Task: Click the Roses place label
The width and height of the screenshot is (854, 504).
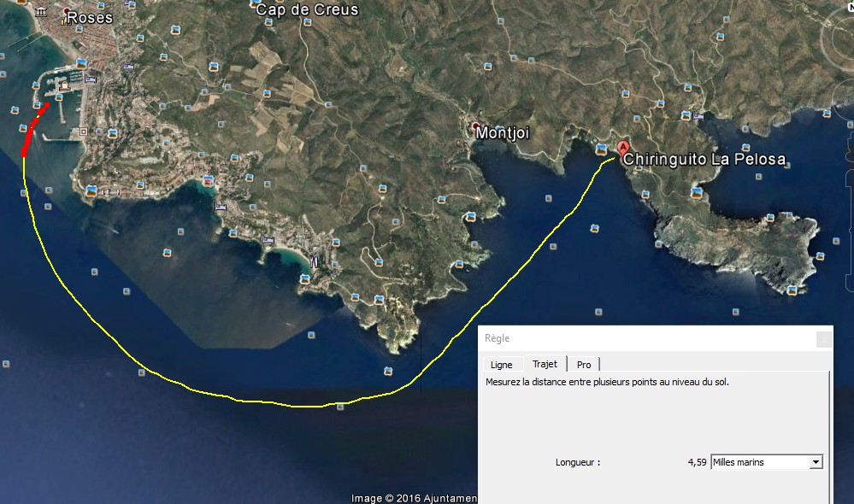Action: (x=90, y=18)
